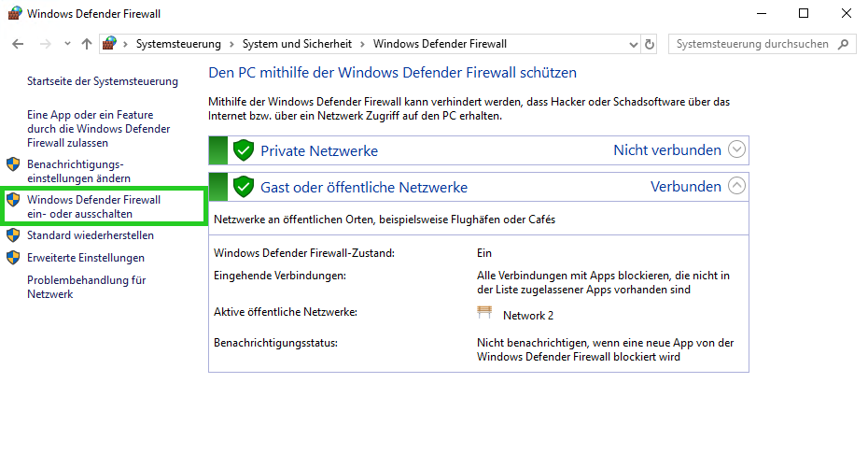Expand chevron after System und Sicherheit
Screen dimensions: 868x468
click(x=362, y=44)
